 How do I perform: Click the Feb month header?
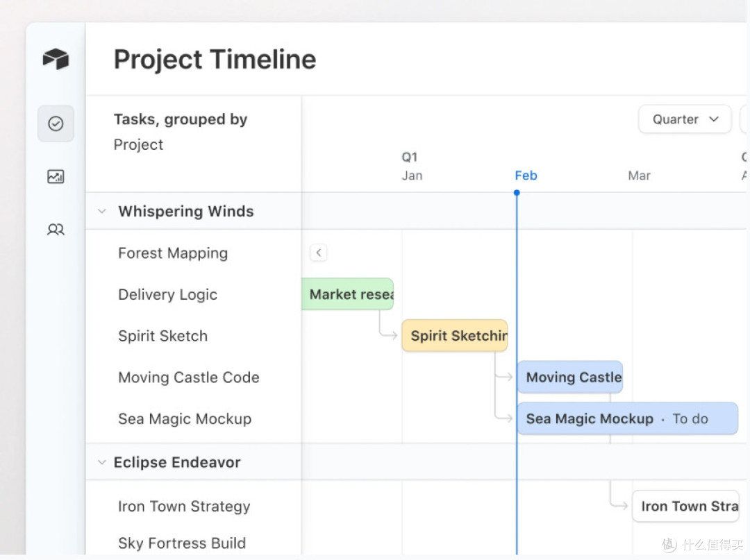(x=526, y=176)
